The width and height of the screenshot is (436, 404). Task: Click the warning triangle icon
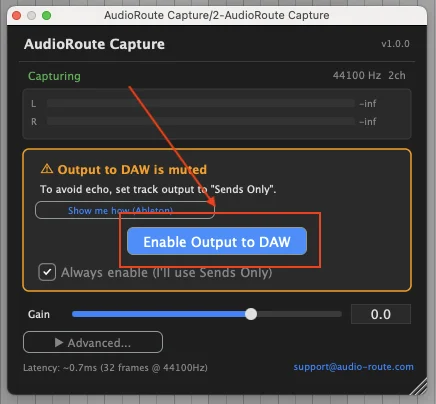click(x=47, y=169)
